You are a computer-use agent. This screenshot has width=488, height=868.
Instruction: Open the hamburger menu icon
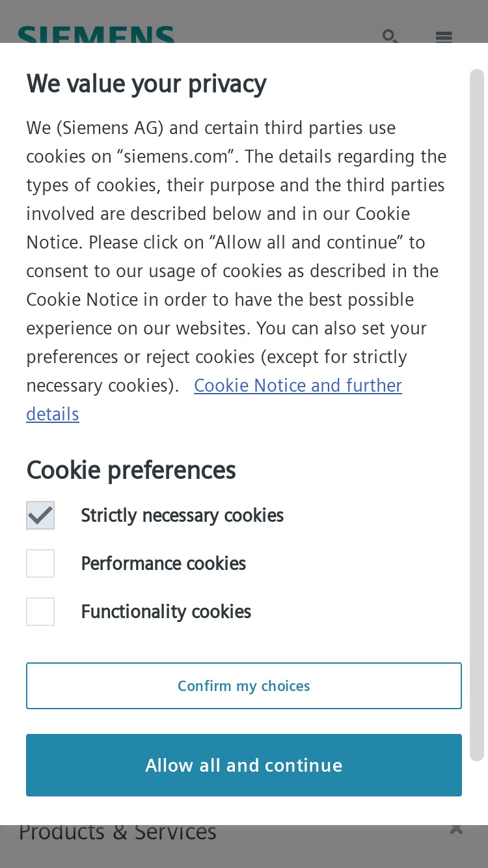444,37
